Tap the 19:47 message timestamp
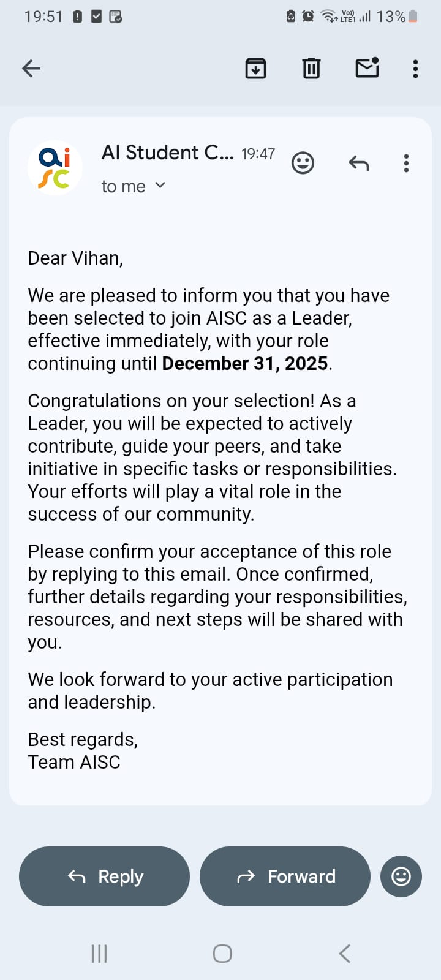Viewport: 441px width, 980px height. pos(258,154)
